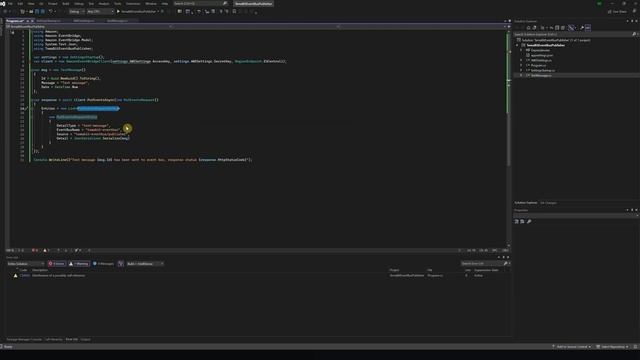The image size is (640, 360).
Task: Open the File menu
Action: [x=10, y=3]
